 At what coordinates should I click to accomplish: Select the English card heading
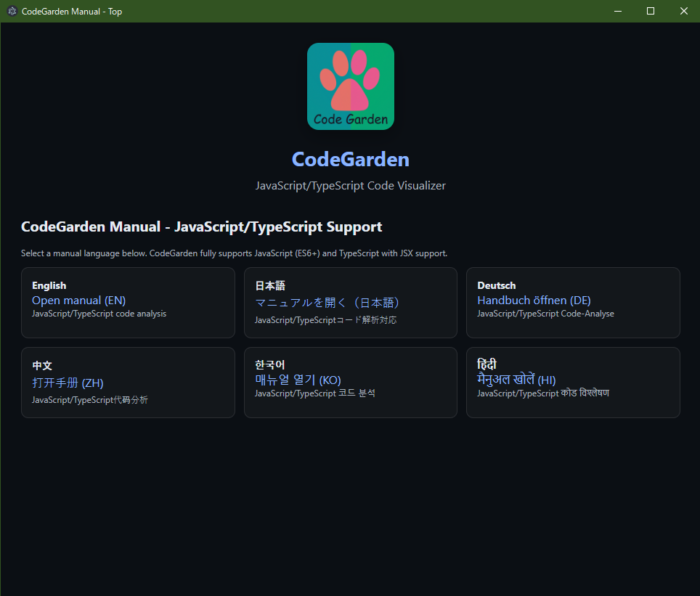click(x=49, y=285)
